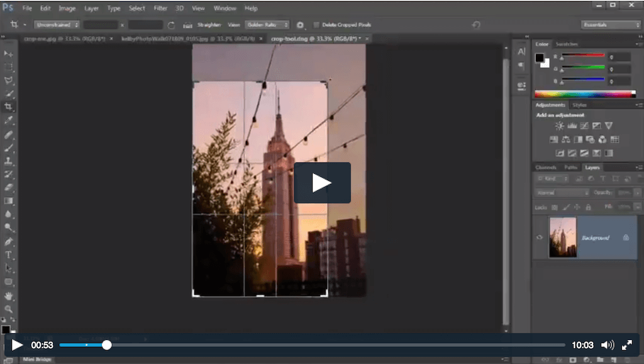Activate the Zoom tool
The image size is (644, 364).
click(x=9, y=307)
